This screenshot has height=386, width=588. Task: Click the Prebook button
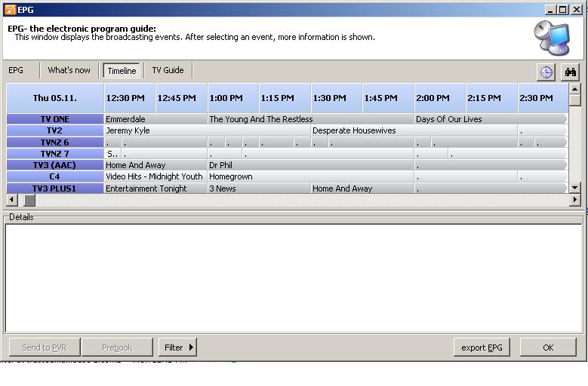click(118, 348)
